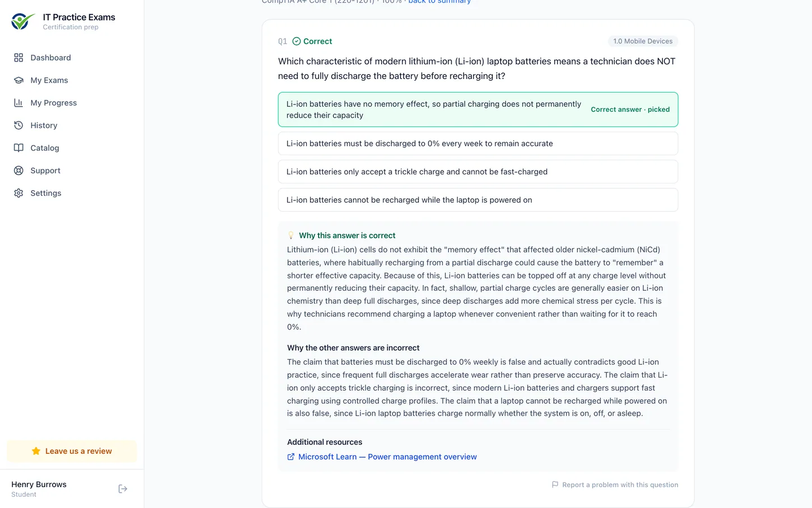Image resolution: width=812 pixels, height=508 pixels.
Task: Click the Correct answer · picked label
Action: [630, 110]
